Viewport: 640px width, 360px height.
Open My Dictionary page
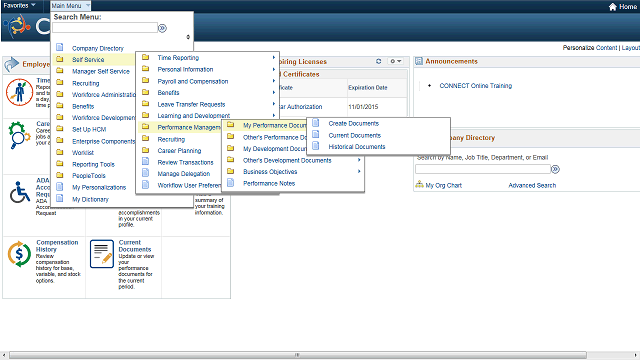[90, 200]
